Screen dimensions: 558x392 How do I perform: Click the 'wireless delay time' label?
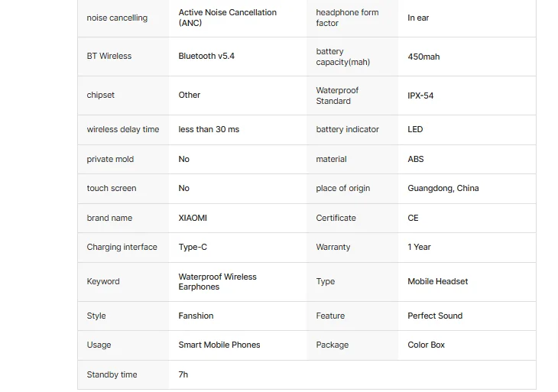(x=123, y=130)
